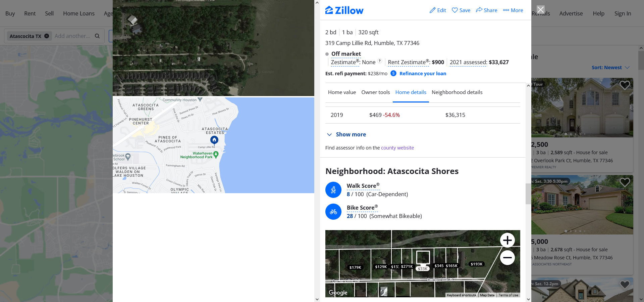Image resolution: width=644 pixels, height=302 pixels.
Task: Open the Sort: Newest dropdown
Action: [x=610, y=68]
